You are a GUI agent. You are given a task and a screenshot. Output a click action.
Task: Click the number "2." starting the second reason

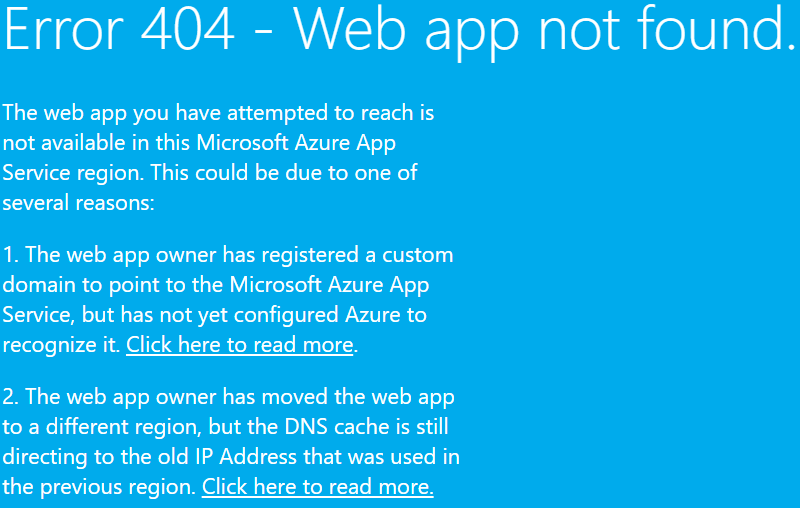(11, 396)
